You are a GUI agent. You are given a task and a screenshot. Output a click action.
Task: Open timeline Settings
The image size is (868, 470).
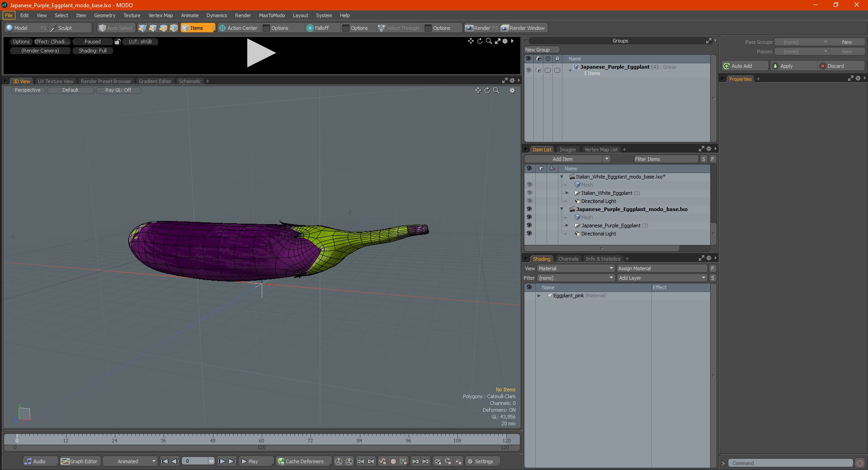(x=482, y=461)
